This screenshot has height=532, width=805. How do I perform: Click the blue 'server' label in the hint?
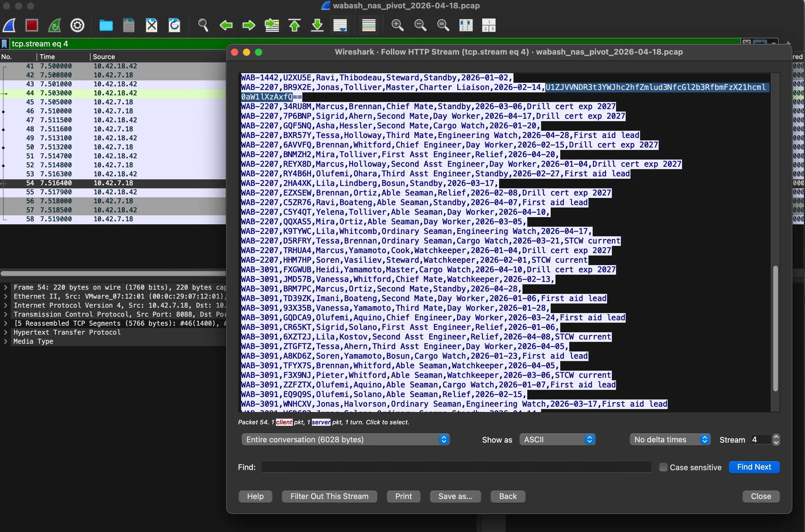(x=321, y=422)
